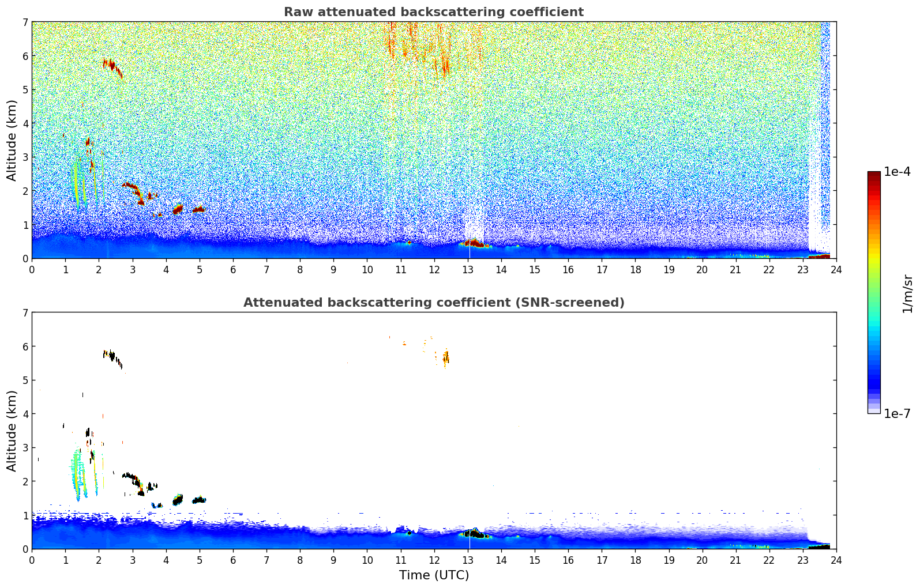Click the "Raw attenuated backscattering coefficient" title
Screen dimensions: 920x588
pyautogui.click(x=433, y=12)
